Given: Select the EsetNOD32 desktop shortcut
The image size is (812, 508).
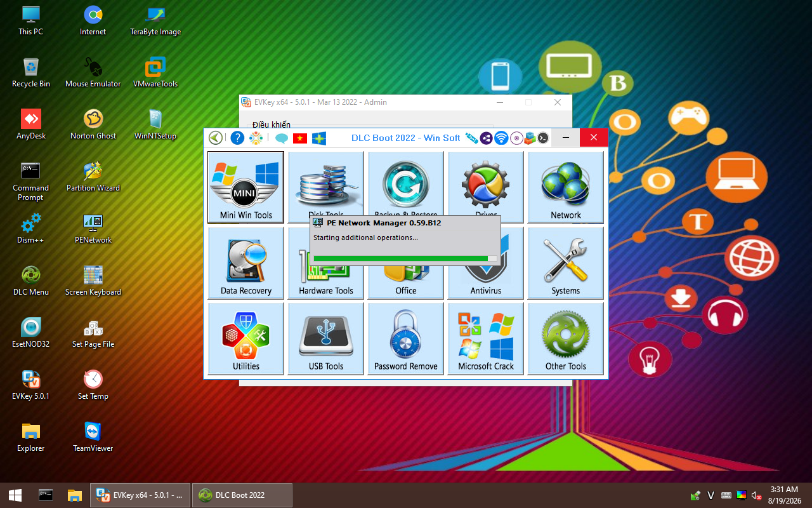Looking at the screenshot, I should pyautogui.click(x=30, y=333).
